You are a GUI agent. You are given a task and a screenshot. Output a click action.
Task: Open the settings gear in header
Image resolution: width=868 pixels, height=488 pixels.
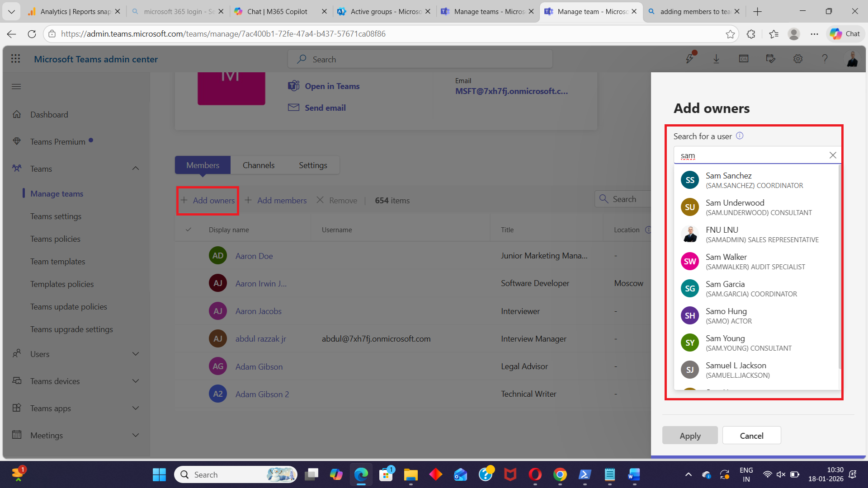tap(798, 59)
